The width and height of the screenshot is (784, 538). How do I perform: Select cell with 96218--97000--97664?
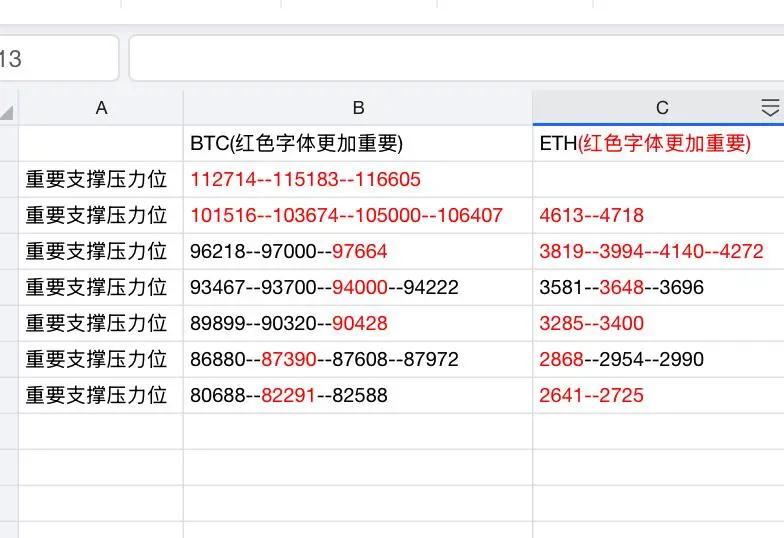coord(358,252)
